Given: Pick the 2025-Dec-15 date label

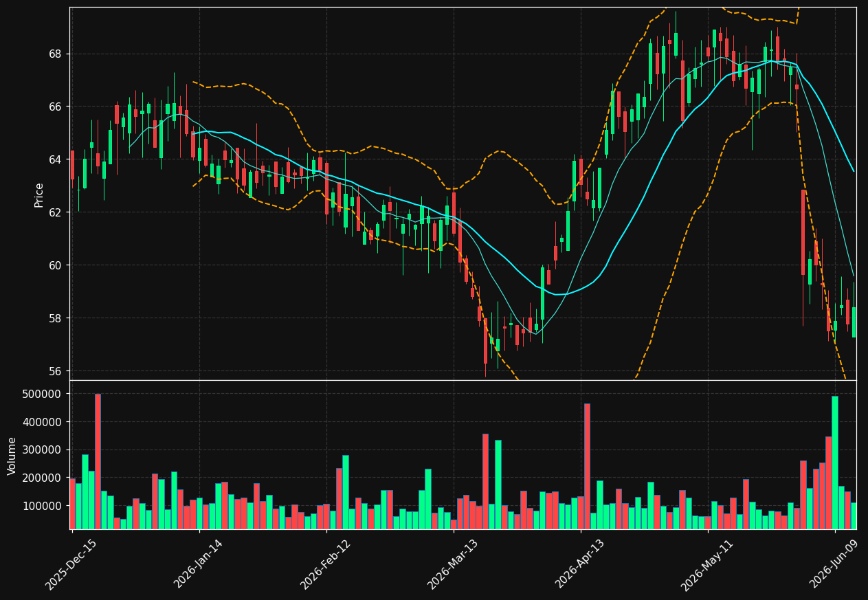Looking at the screenshot, I should pos(71,564).
